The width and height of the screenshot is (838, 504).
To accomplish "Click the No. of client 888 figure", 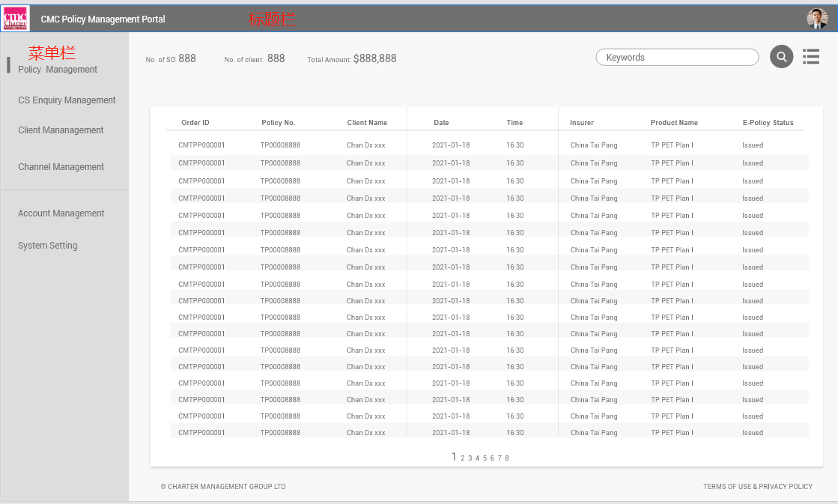I will coord(255,59).
